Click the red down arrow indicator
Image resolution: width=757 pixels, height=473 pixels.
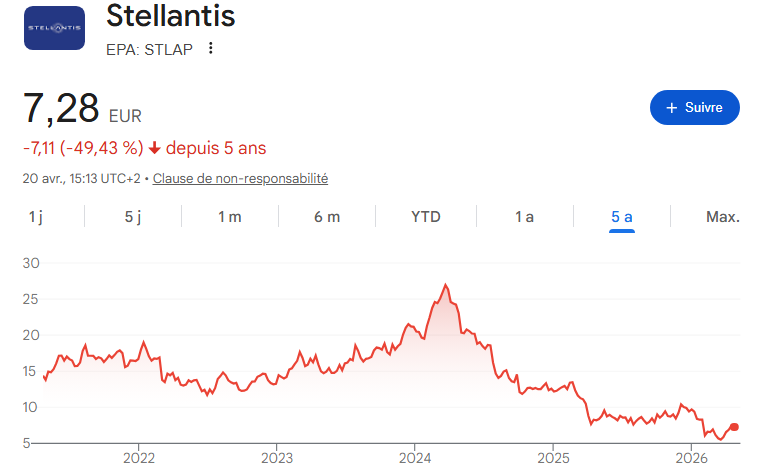[x=154, y=148]
